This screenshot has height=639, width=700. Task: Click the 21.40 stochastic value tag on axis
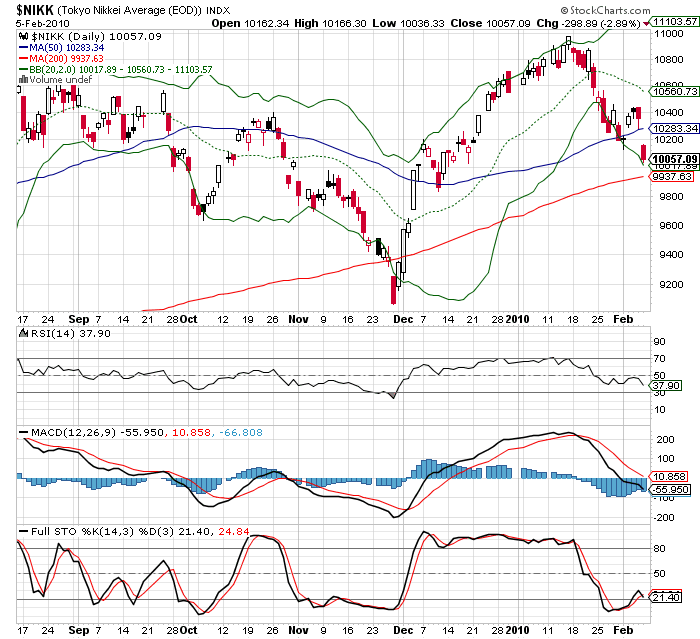[666, 597]
